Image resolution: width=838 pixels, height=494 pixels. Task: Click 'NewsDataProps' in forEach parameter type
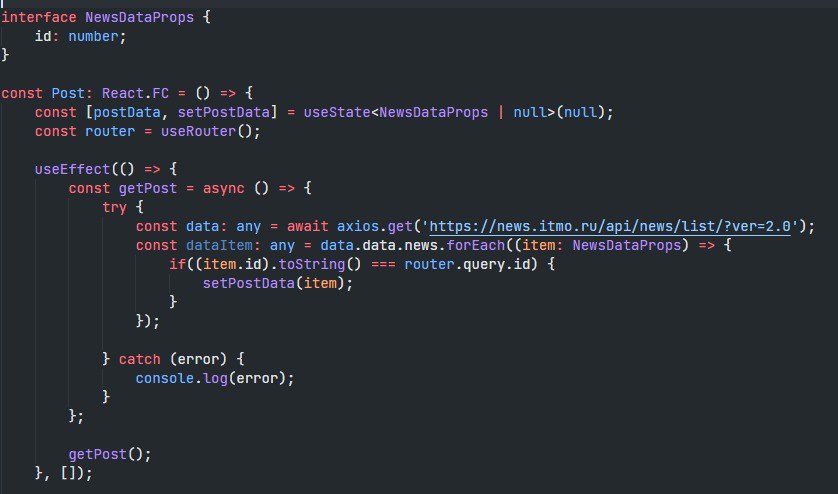tap(627, 245)
